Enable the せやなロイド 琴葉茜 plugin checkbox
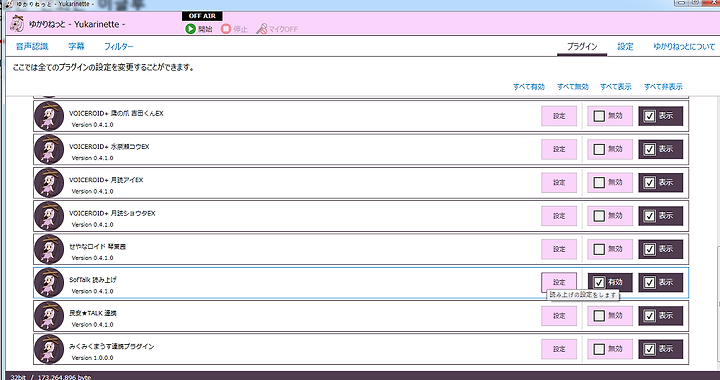 pos(599,249)
